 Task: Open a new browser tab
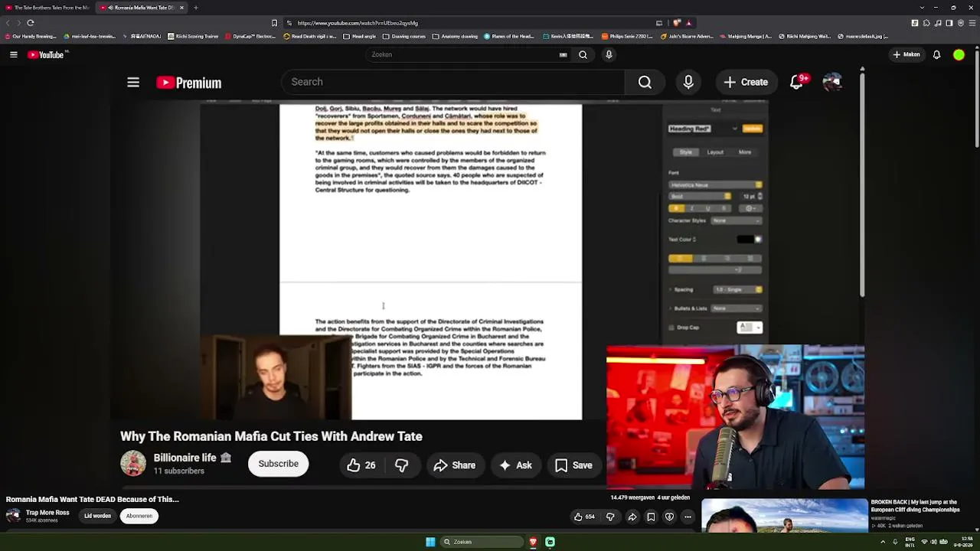tap(196, 8)
